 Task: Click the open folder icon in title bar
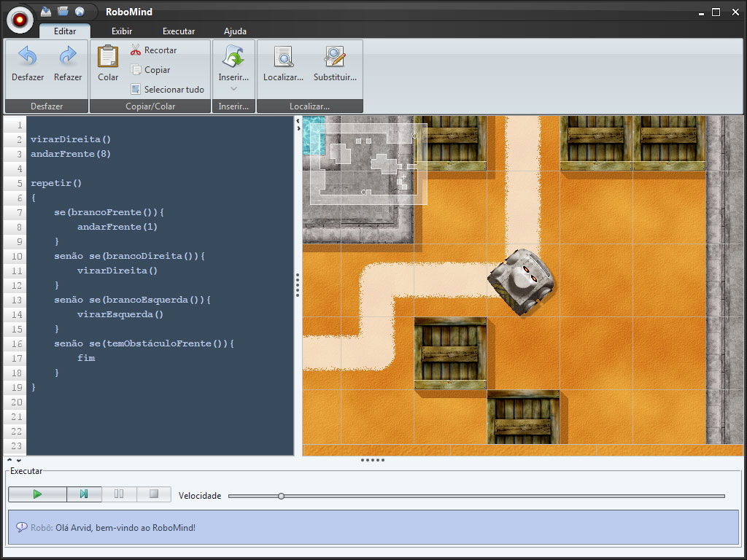pyautogui.click(x=63, y=11)
